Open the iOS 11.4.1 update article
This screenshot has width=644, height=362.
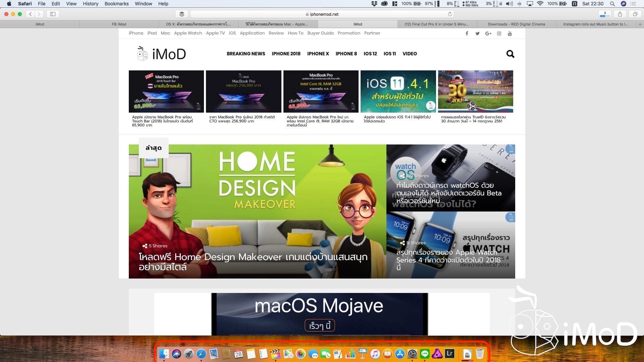[x=398, y=91]
